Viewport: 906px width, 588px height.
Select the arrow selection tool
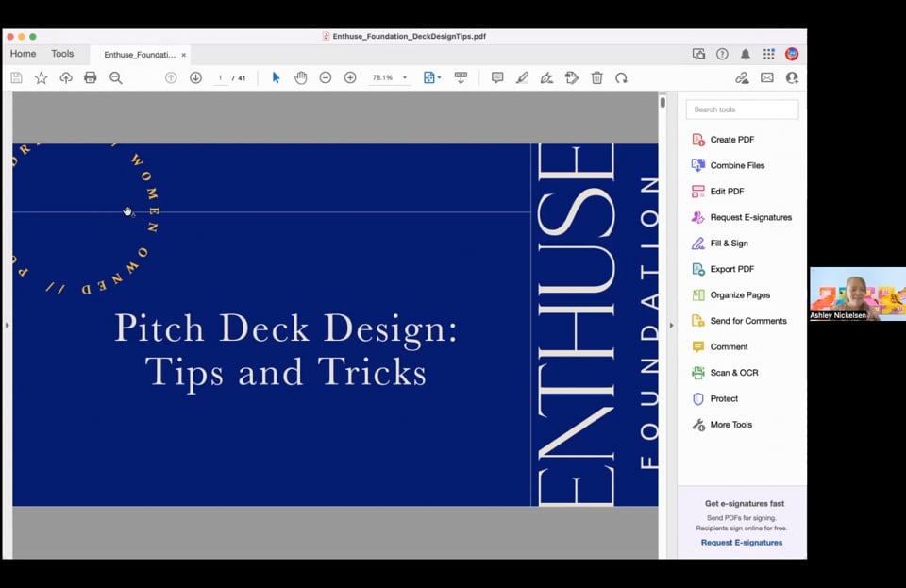point(276,78)
